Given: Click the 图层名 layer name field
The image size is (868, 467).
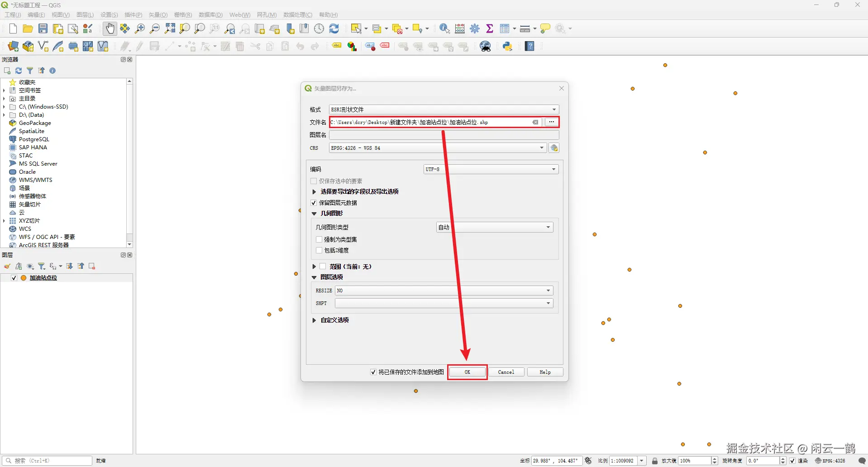Looking at the screenshot, I should click(444, 135).
